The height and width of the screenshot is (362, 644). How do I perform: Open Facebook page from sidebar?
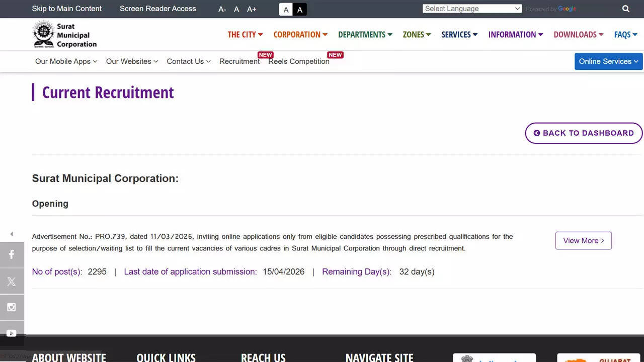tap(12, 254)
